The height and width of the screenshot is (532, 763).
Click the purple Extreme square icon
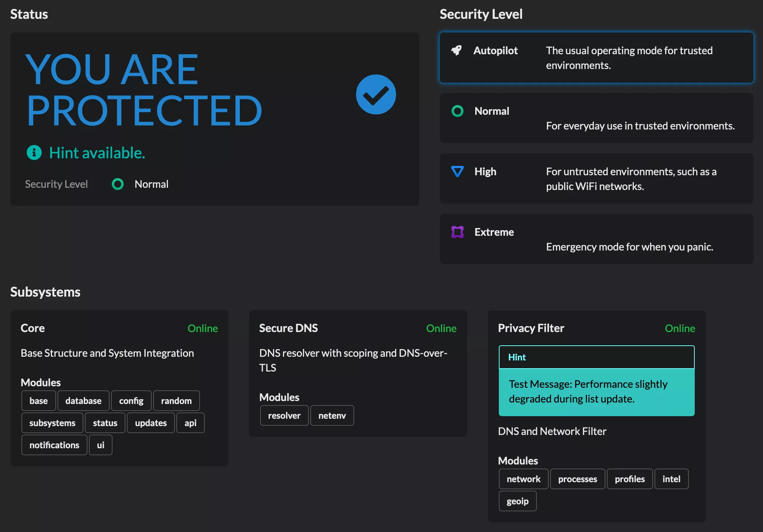click(x=458, y=232)
